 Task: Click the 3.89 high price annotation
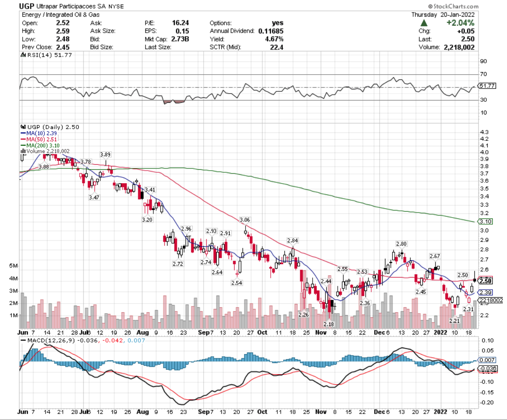tap(105, 155)
